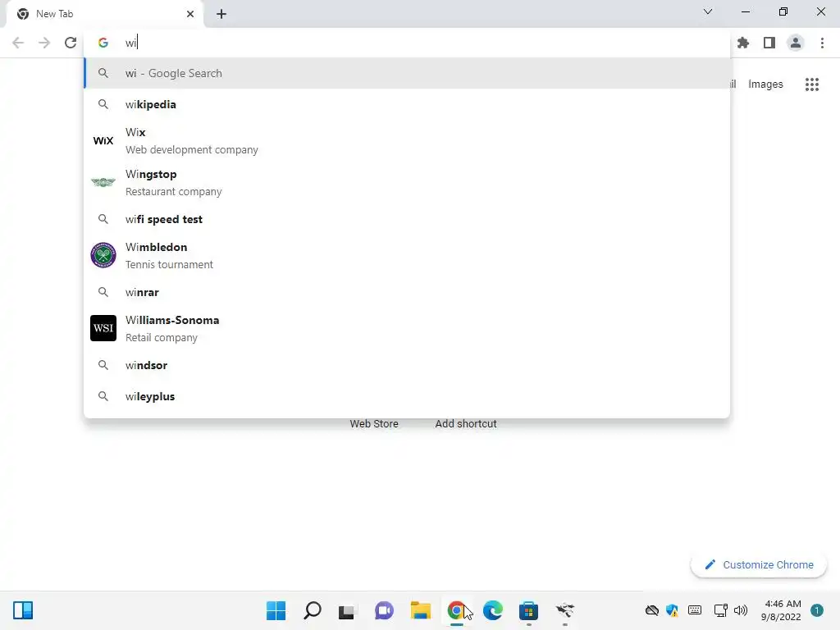Open the Chrome three-dot menu
The width and height of the screenshot is (840, 630).
point(822,43)
